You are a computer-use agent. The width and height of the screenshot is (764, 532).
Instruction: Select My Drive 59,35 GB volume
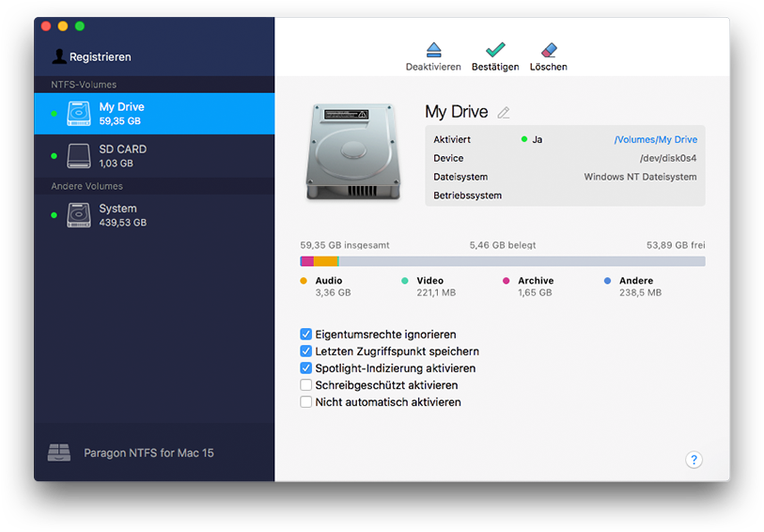tap(154, 114)
